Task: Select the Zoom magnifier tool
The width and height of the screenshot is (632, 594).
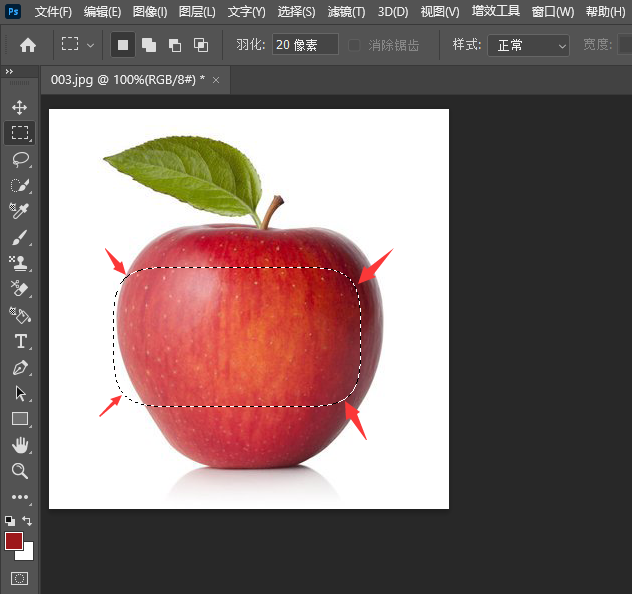Action: coord(20,471)
